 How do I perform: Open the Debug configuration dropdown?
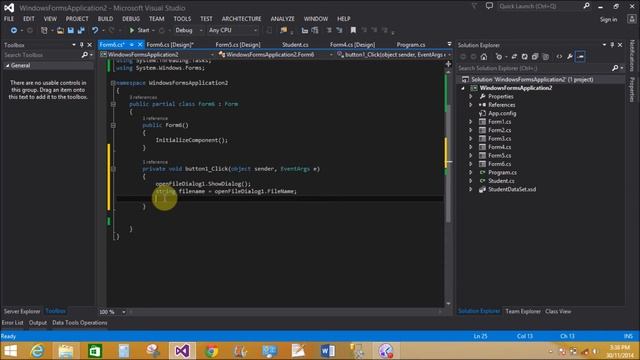click(x=189, y=30)
